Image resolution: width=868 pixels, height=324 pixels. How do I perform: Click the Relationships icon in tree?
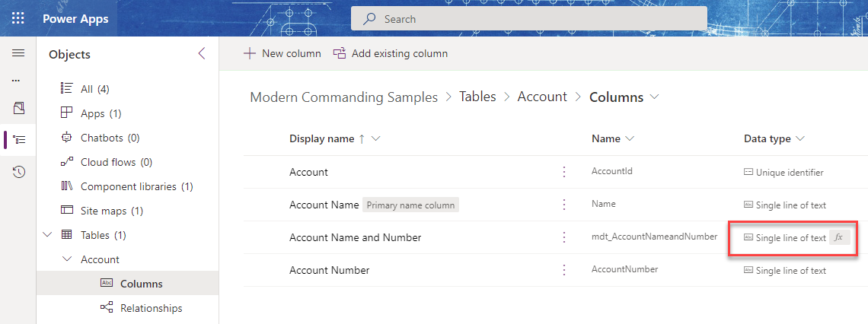tap(107, 308)
